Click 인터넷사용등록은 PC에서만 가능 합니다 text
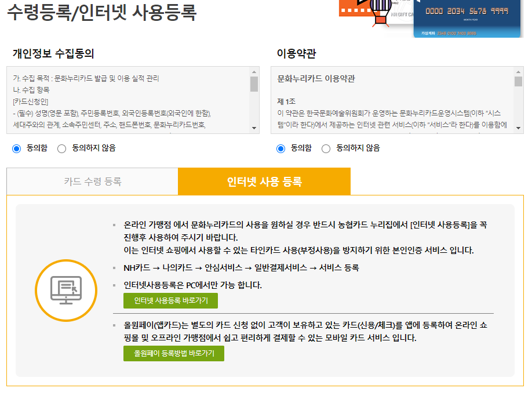The height and width of the screenshot is (399, 532). point(193,285)
